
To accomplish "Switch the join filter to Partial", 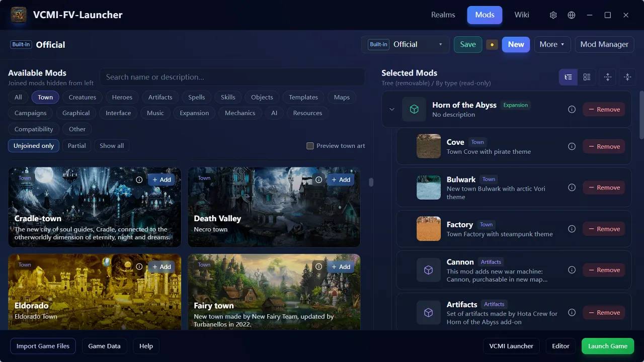I will click(x=77, y=146).
